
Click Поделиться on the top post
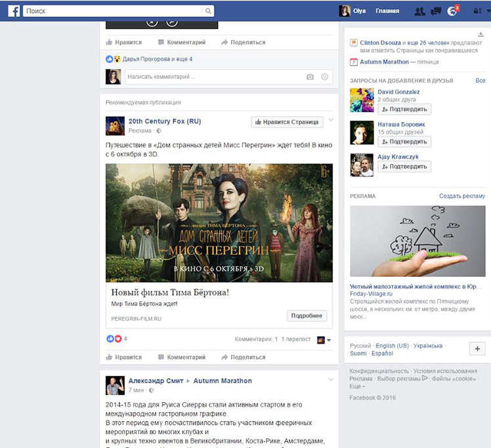(x=244, y=42)
